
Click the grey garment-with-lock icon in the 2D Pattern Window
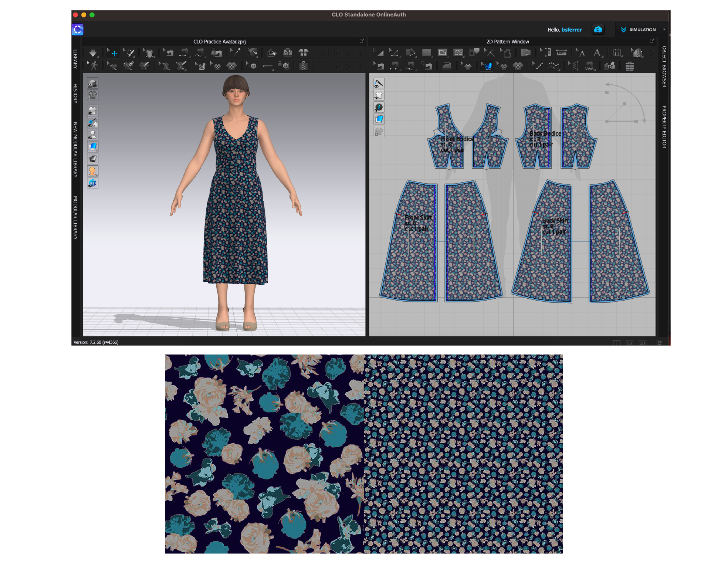click(379, 131)
